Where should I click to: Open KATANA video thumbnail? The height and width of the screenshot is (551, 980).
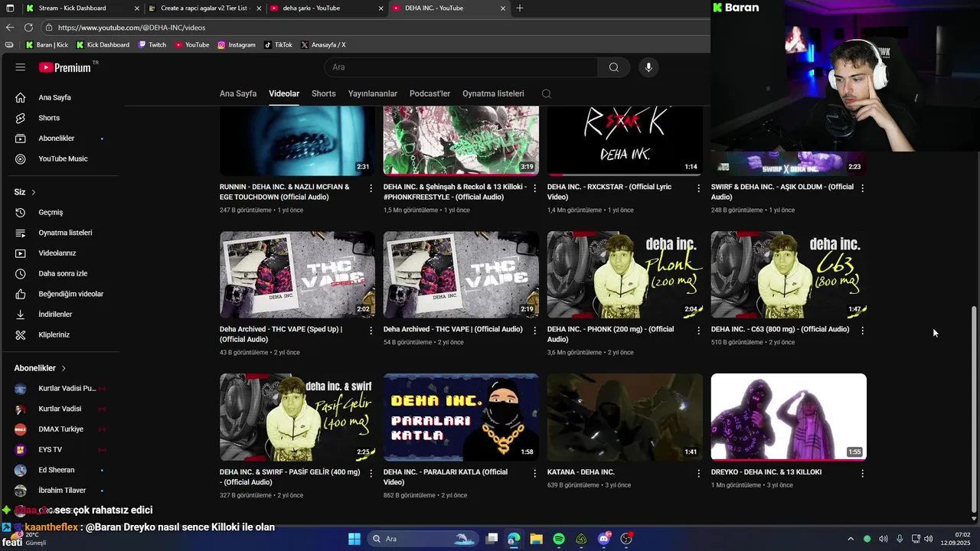(625, 417)
